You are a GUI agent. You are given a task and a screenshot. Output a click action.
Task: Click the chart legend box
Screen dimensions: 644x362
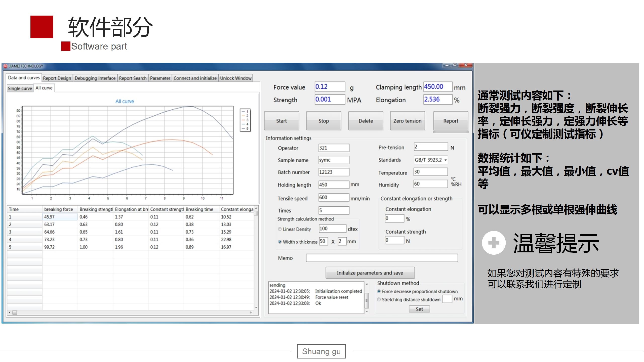point(245,120)
